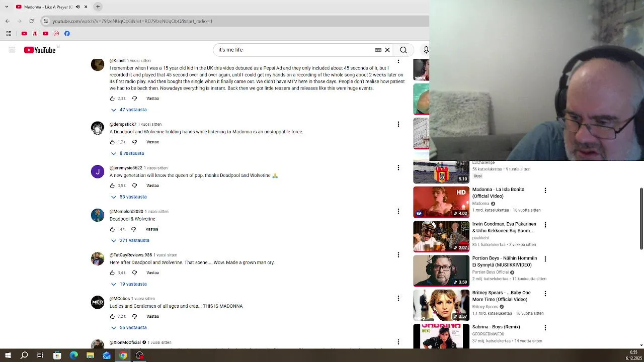Open more options for Britney Spears video
Viewport: 644px width, 362px height.
(x=545, y=293)
